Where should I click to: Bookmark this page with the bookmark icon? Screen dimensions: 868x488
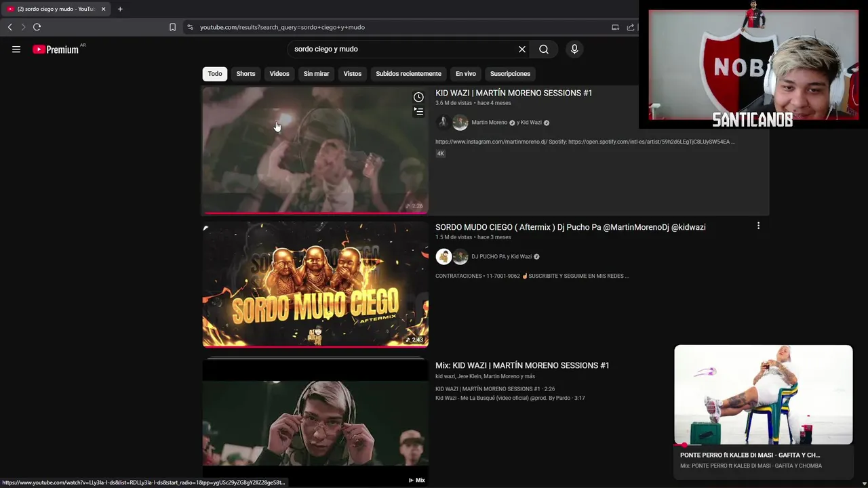172,27
